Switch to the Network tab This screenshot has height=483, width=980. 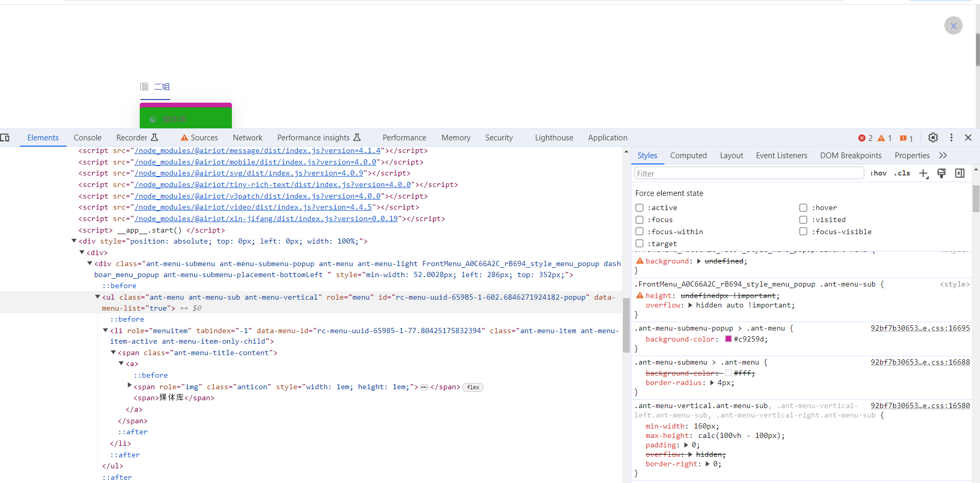[248, 138]
